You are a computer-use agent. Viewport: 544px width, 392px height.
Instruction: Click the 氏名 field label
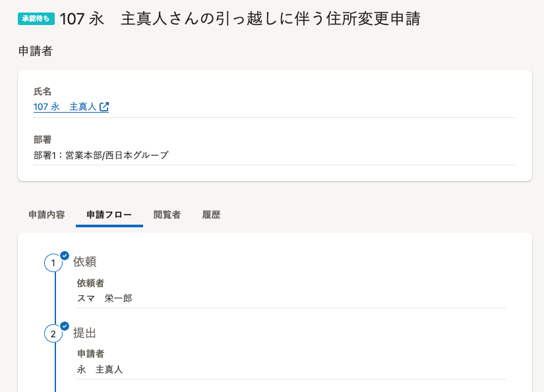(42, 92)
